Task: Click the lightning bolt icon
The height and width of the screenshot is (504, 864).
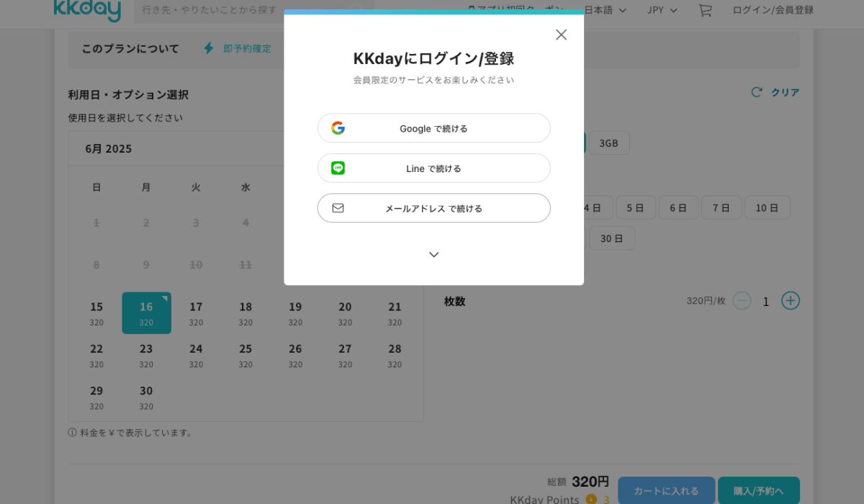Action: (x=209, y=48)
